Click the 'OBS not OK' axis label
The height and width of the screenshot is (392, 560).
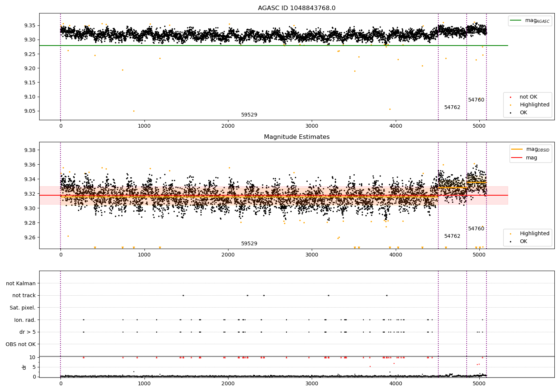(21, 344)
